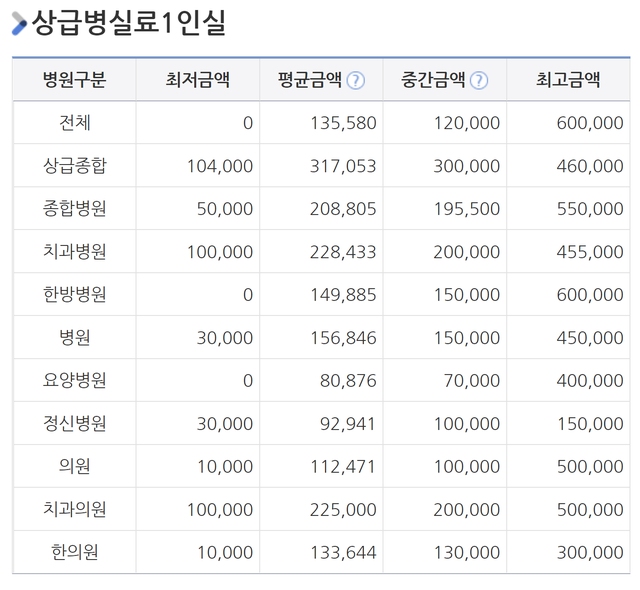Click the 300,000 median for 상급종합
The width and height of the screenshot is (640, 590).
pos(467,166)
